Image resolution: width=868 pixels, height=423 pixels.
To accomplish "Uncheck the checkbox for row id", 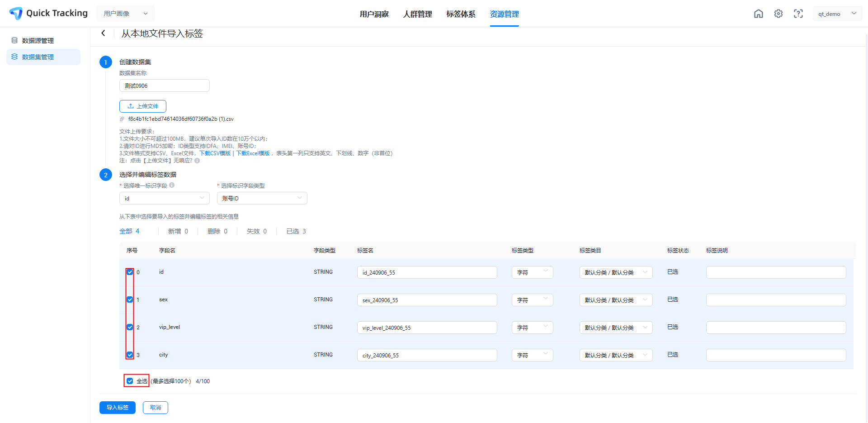I will click(130, 272).
